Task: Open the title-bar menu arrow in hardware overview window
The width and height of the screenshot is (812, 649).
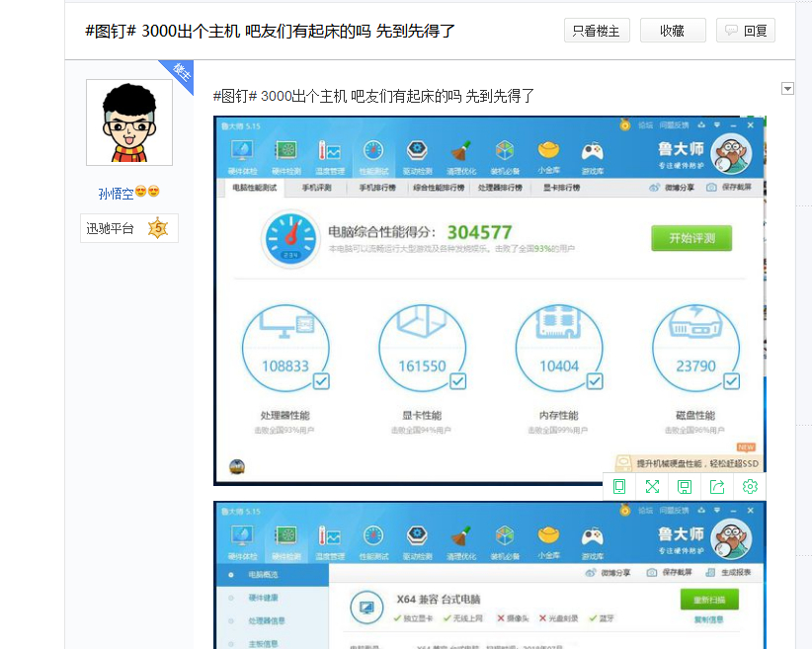Action: (717, 511)
